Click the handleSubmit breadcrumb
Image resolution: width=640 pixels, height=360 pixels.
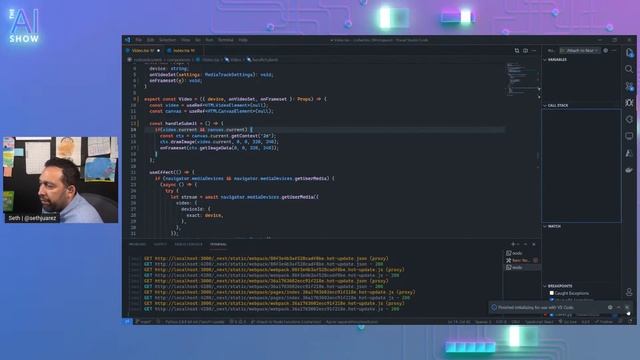[262, 60]
